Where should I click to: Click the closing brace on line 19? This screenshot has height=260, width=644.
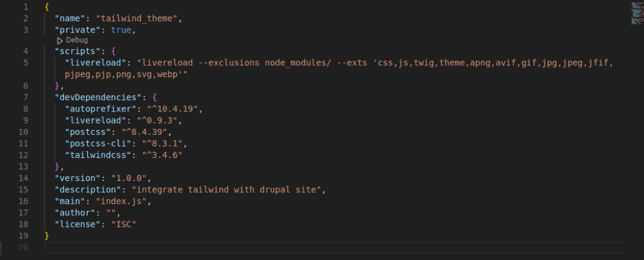click(x=47, y=235)
